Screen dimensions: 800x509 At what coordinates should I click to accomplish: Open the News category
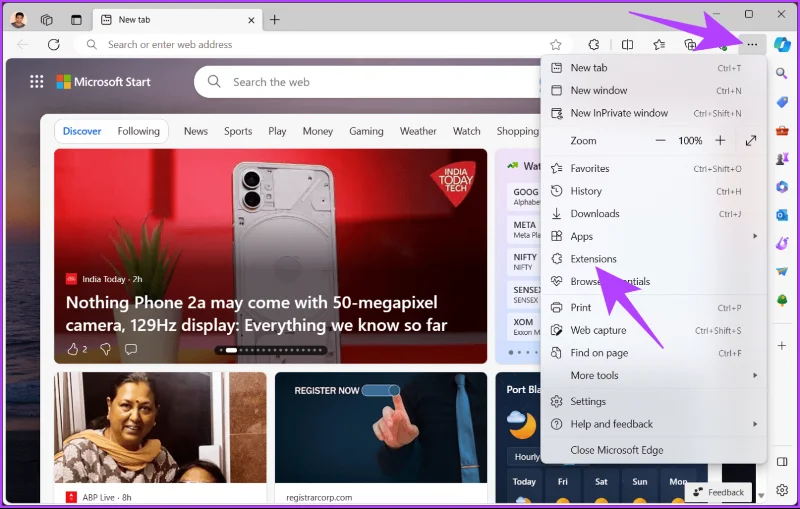point(196,131)
